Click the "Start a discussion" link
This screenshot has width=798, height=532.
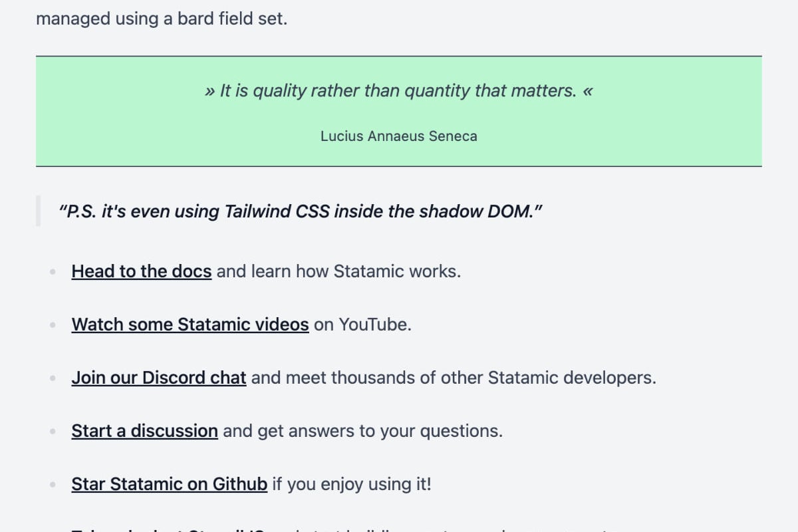(145, 431)
